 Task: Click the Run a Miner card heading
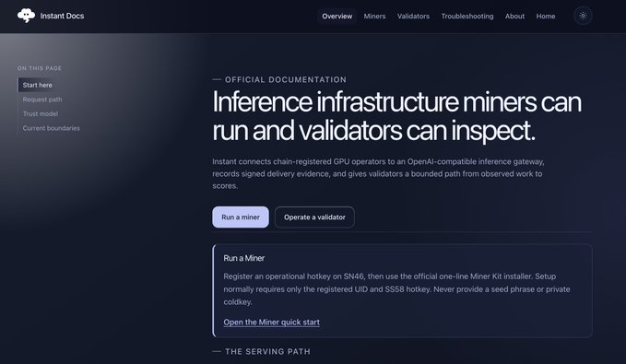pos(244,258)
